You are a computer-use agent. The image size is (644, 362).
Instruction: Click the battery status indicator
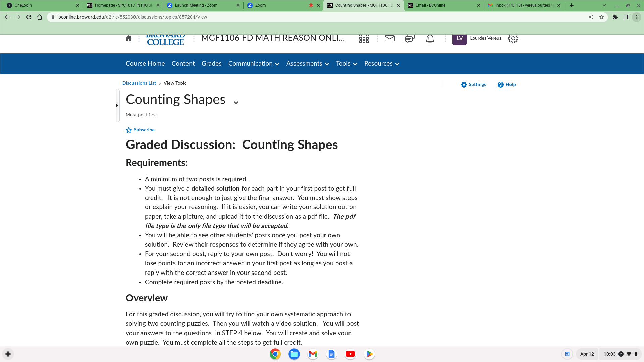click(x=637, y=354)
